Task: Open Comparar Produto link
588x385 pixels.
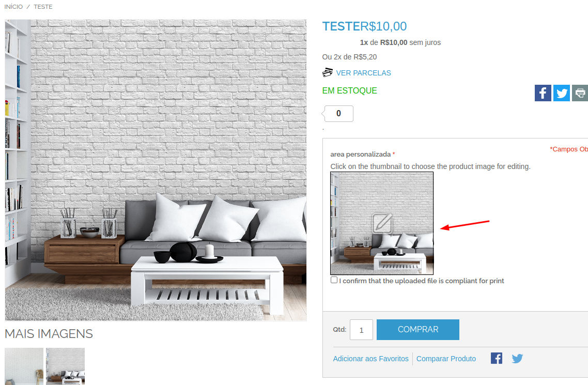Action: [446, 359]
